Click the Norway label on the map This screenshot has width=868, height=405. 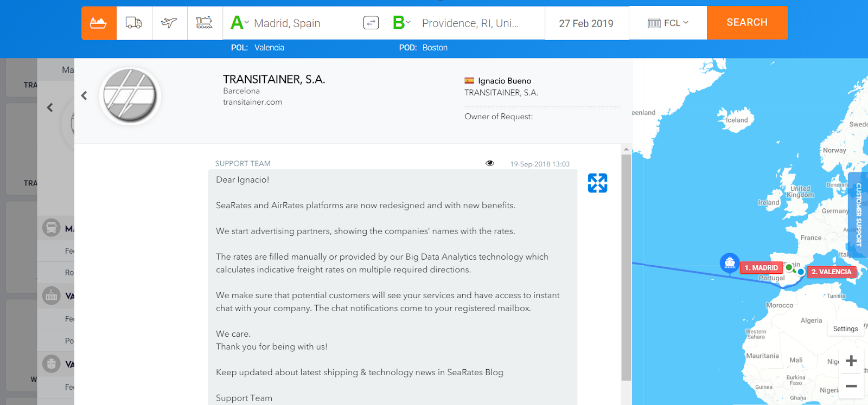pos(834,151)
